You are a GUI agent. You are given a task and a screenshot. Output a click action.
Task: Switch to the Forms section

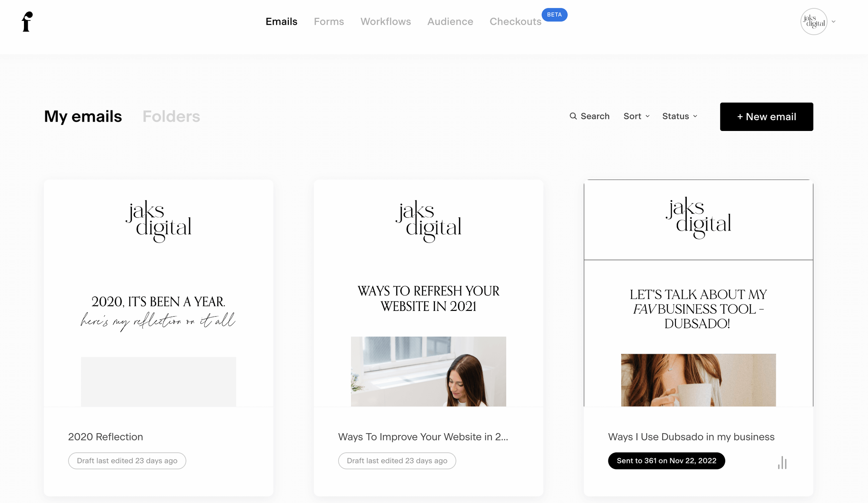(328, 22)
